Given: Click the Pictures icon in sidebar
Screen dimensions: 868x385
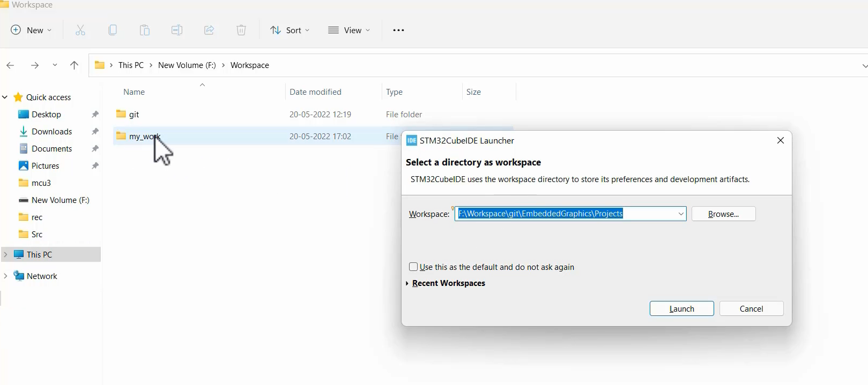Looking at the screenshot, I should [x=23, y=165].
